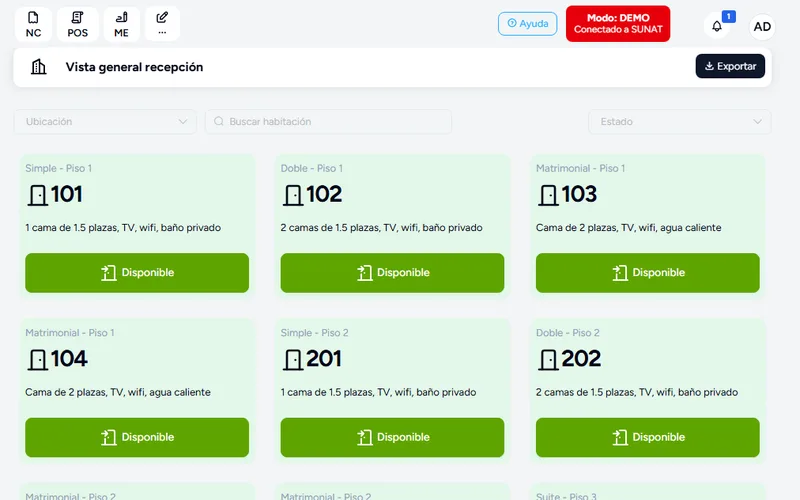Image resolution: width=800 pixels, height=500 pixels.
Task: Click the Doble - Piso 2 label
Action: coord(568,333)
